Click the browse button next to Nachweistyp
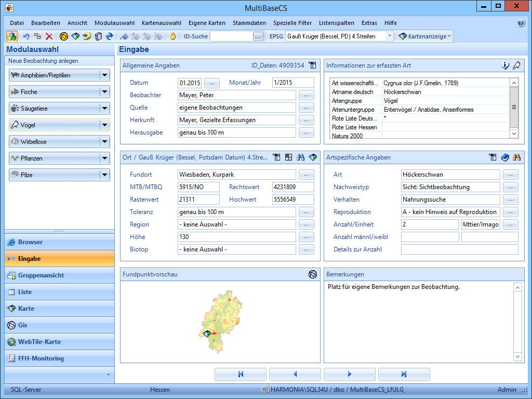The image size is (532, 399). coord(510,187)
